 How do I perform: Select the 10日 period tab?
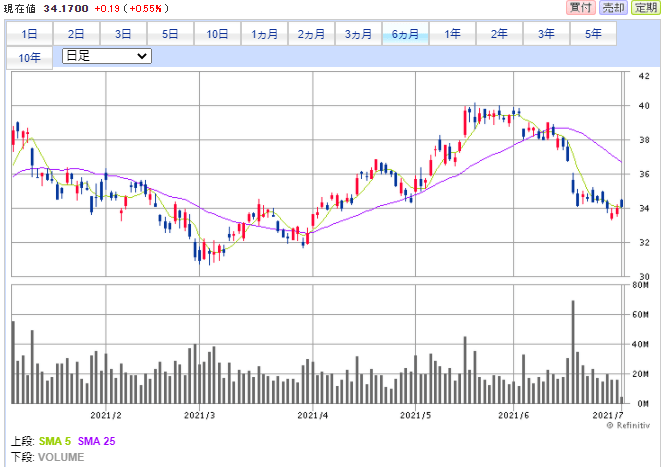coord(218,33)
